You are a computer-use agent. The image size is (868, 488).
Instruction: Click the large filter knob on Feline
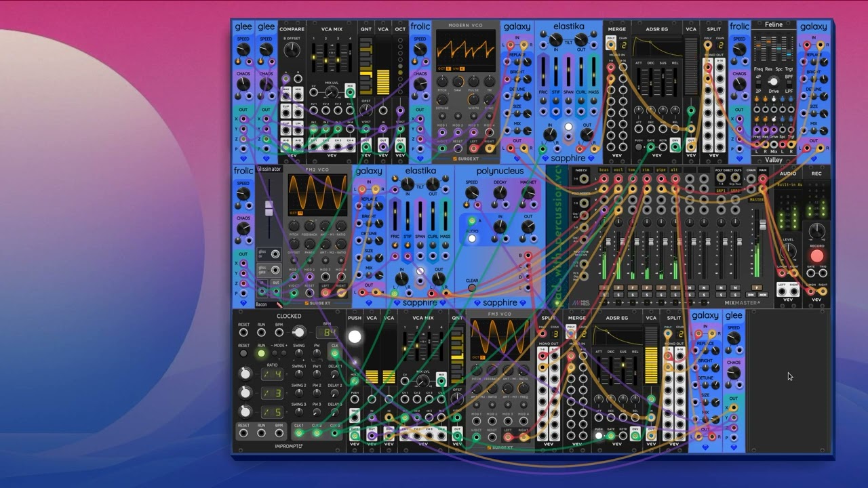pyautogui.click(x=773, y=81)
